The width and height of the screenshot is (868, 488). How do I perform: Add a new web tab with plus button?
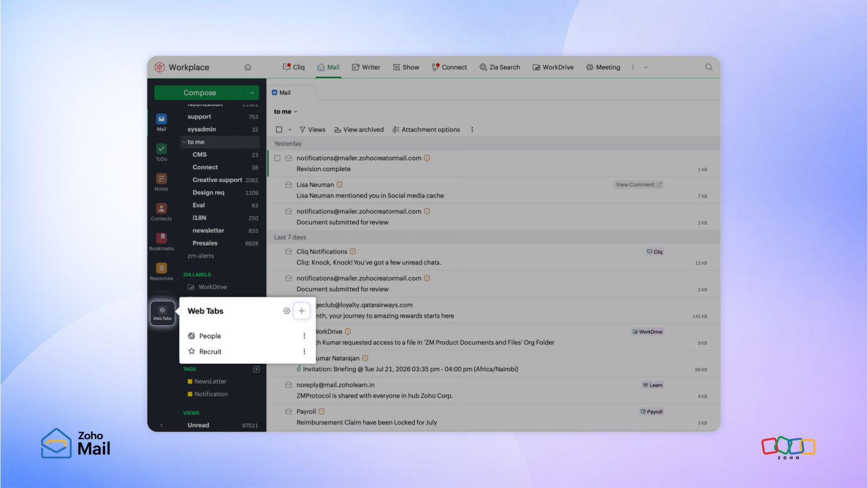pos(302,311)
